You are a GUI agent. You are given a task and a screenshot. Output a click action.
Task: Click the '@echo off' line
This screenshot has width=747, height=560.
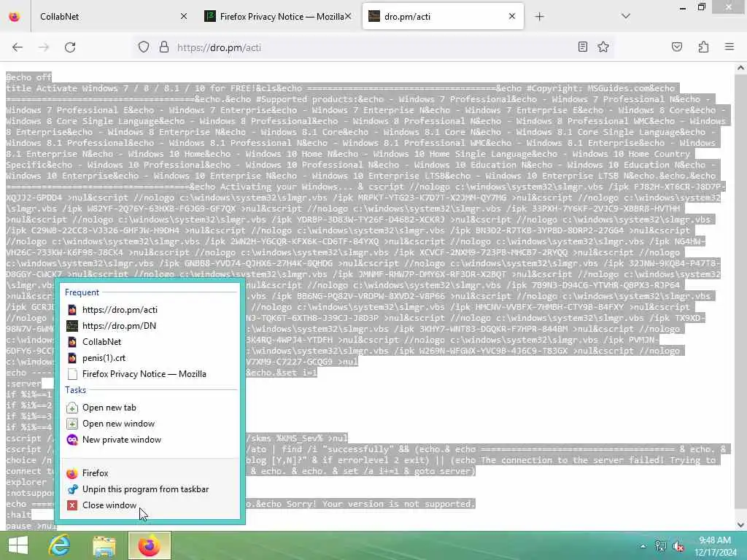coord(28,77)
